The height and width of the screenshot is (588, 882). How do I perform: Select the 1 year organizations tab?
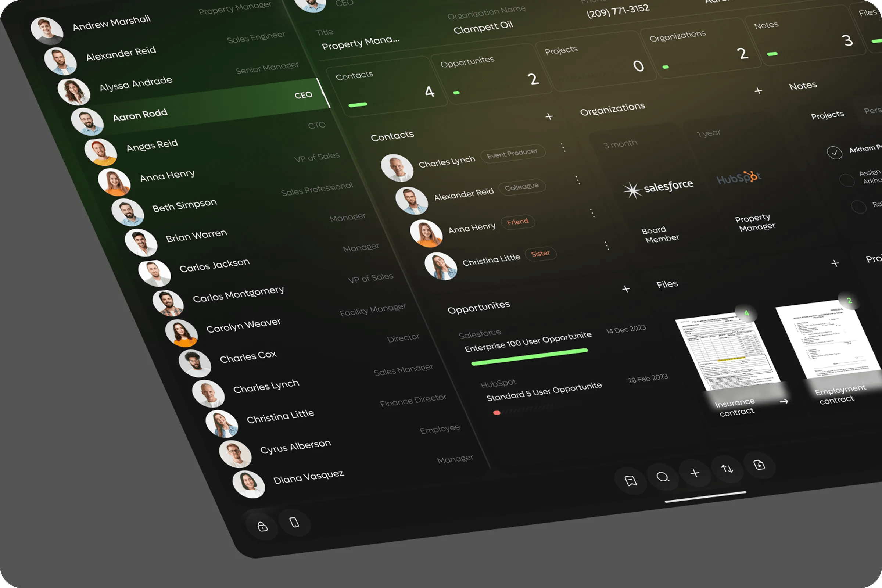tap(708, 133)
